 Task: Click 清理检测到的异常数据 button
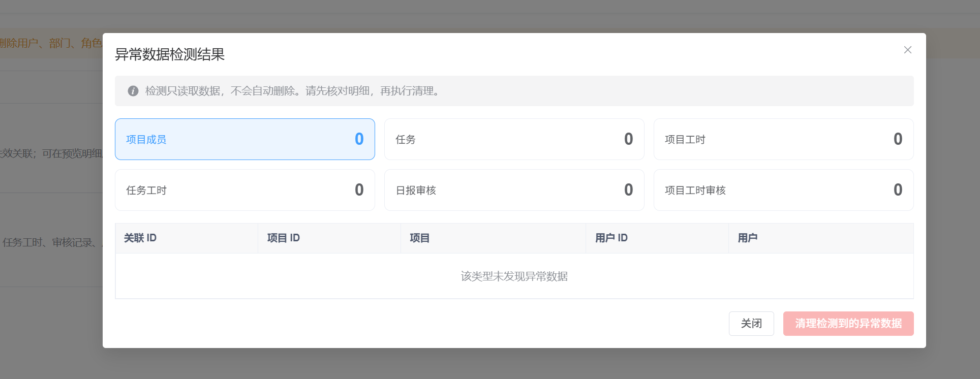tap(848, 324)
